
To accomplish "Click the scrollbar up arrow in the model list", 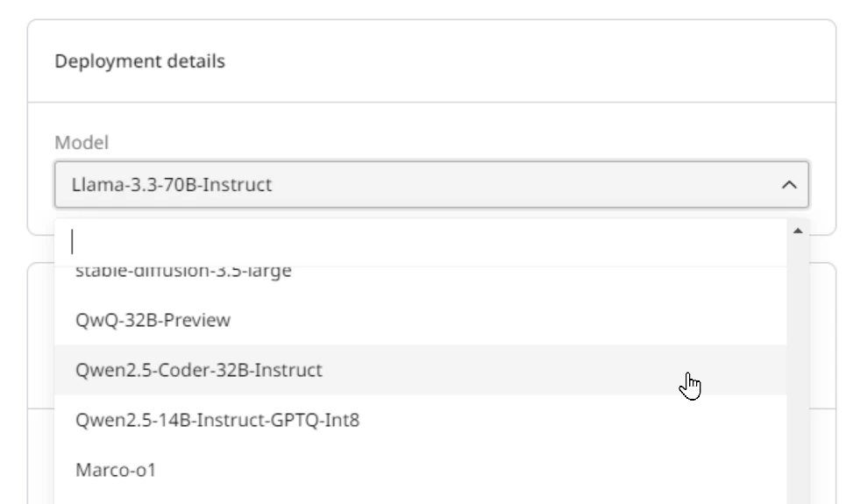I will (x=798, y=231).
